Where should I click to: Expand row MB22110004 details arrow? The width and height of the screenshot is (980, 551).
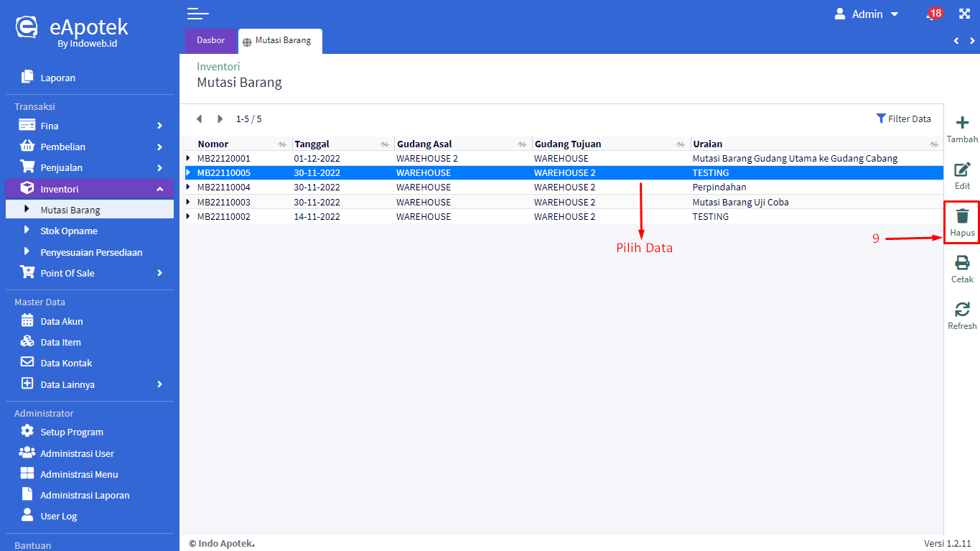pyautogui.click(x=189, y=187)
